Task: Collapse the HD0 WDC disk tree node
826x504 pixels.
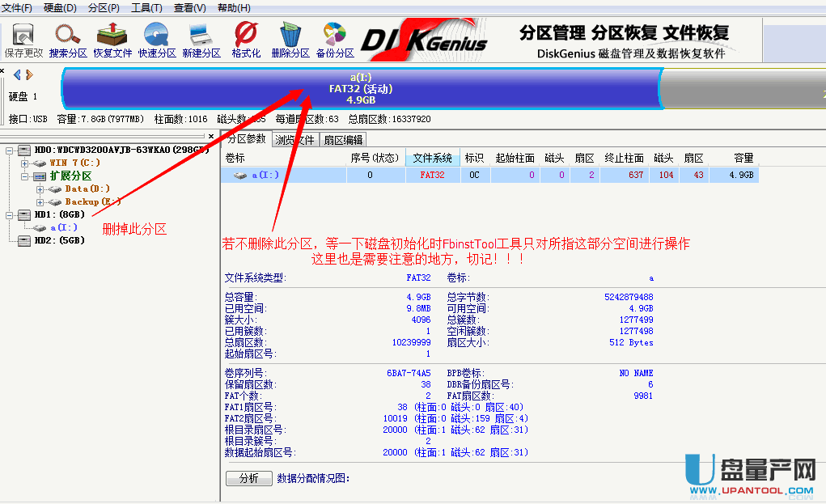Action: pos(9,150)
